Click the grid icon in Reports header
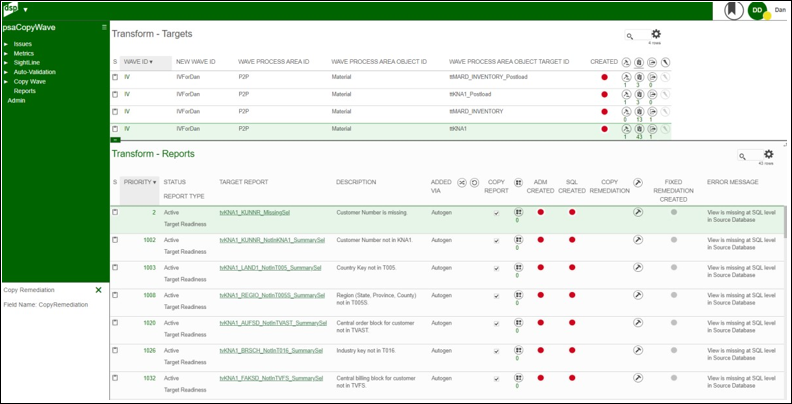Screen dimensions: 792x404 (518, 183)
